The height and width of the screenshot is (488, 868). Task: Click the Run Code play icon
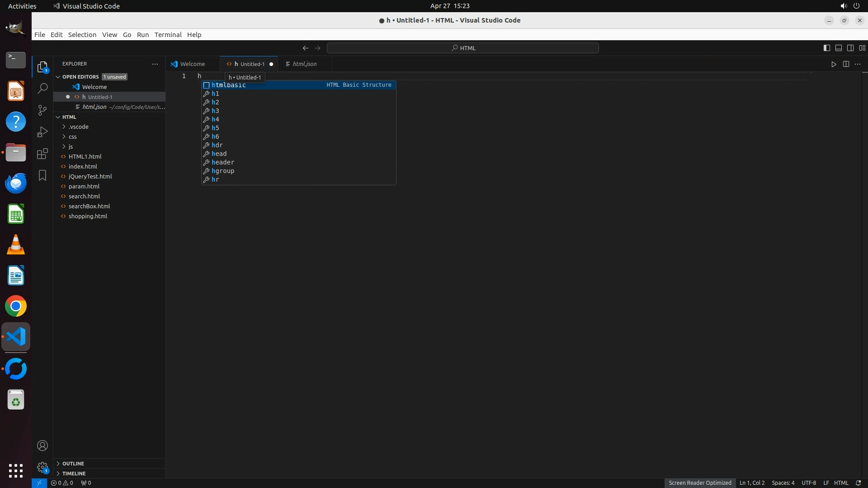click(x=834, y=64)
